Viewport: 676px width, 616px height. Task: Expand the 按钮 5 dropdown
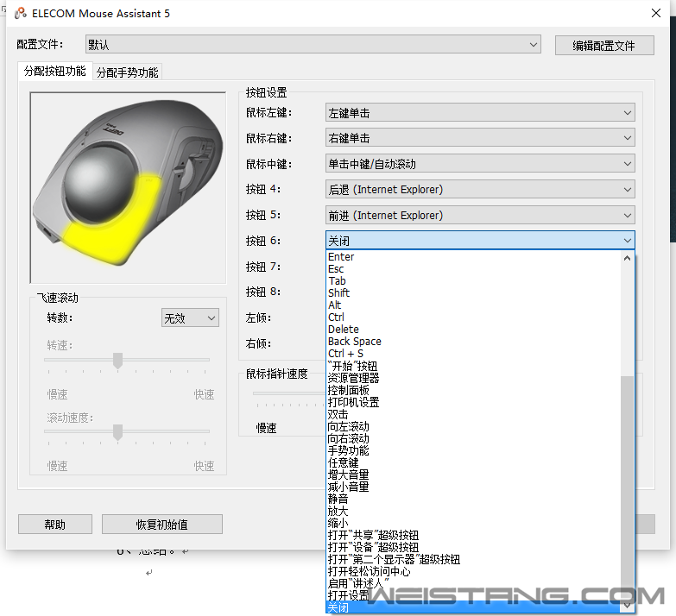click(x=480, y=215)
